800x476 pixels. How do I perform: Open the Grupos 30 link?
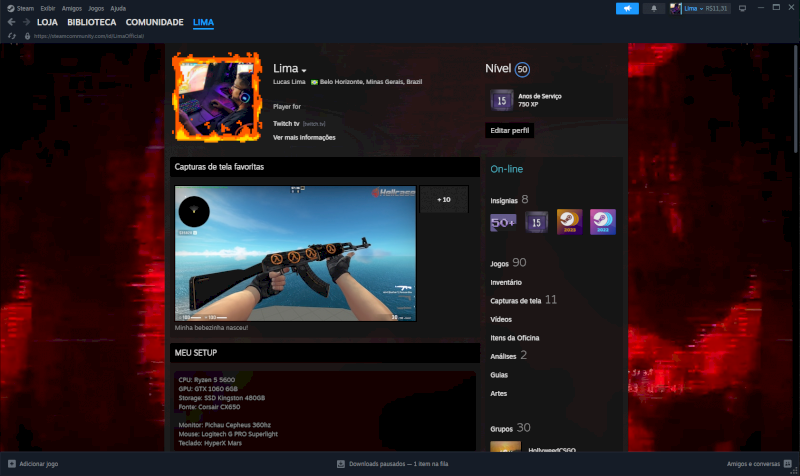[x=510, y=428]
